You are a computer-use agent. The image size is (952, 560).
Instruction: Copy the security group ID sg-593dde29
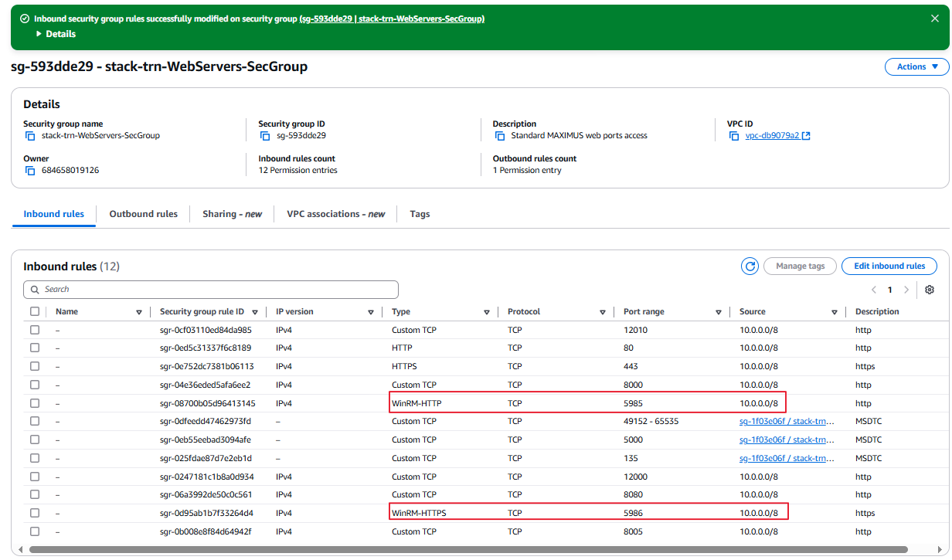click(x=265, y=136)
